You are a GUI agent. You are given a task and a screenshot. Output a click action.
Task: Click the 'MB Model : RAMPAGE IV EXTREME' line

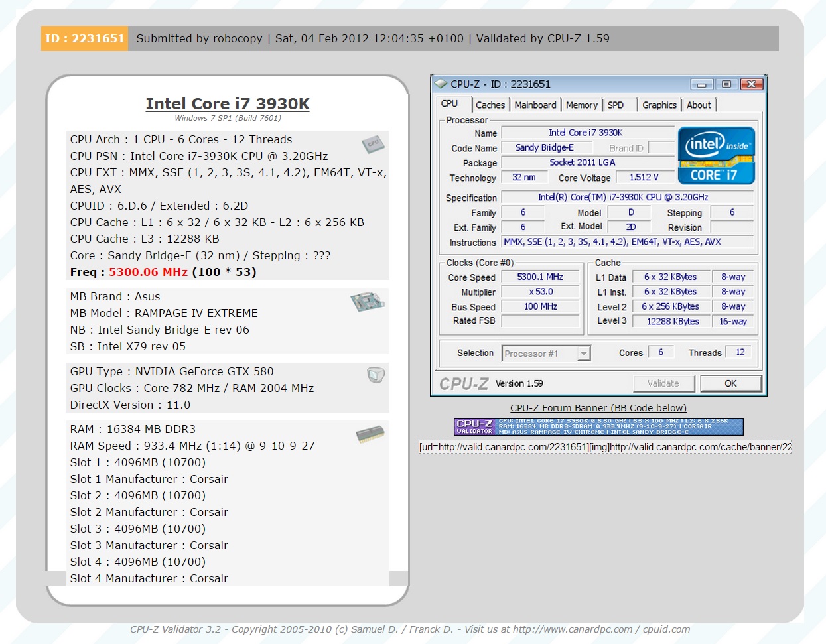(164, 313)
